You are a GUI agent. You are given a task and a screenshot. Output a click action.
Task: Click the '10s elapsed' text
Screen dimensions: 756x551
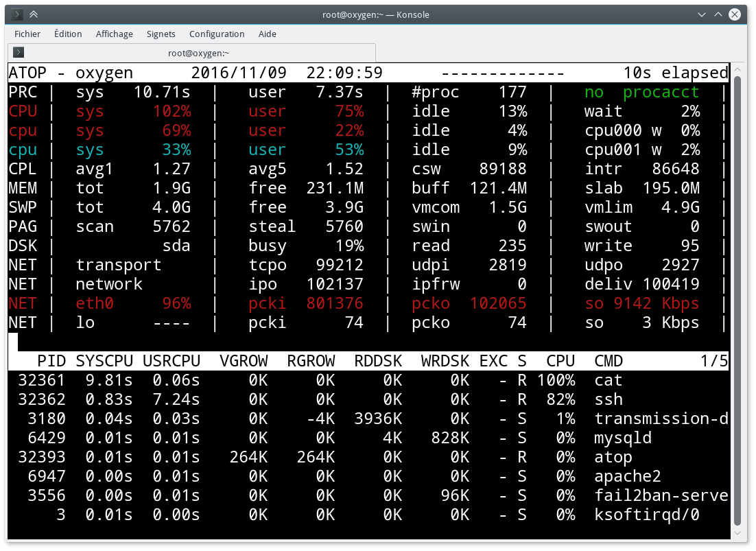coord(676,73)
